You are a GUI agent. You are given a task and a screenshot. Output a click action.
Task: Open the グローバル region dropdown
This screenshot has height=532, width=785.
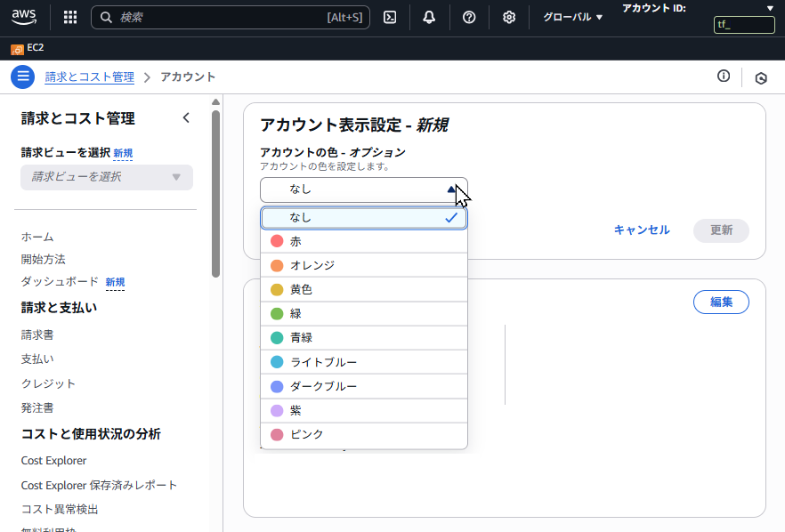(571, 16)
